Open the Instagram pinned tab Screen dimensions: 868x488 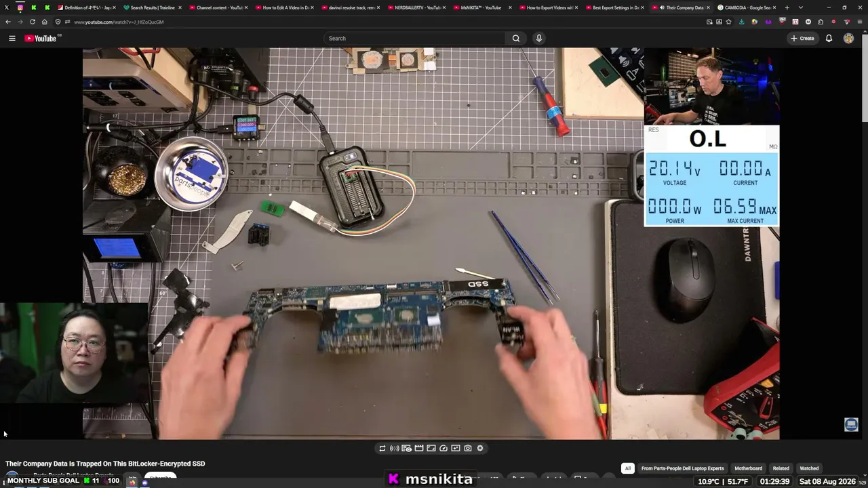click(x=20, y=7)
